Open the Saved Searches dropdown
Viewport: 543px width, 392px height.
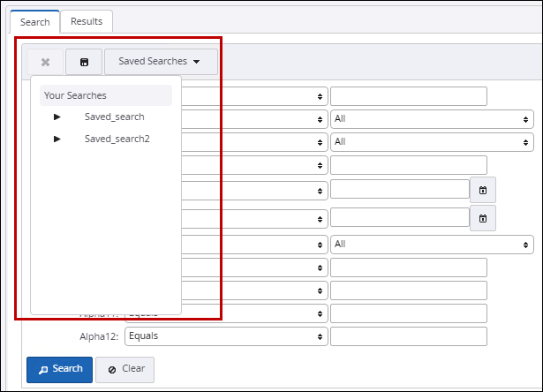(161, 62)
